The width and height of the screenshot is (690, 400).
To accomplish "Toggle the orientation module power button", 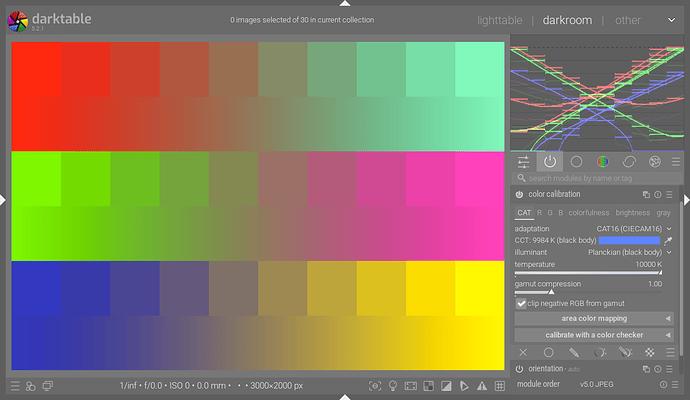I will (x=520, y=369).
